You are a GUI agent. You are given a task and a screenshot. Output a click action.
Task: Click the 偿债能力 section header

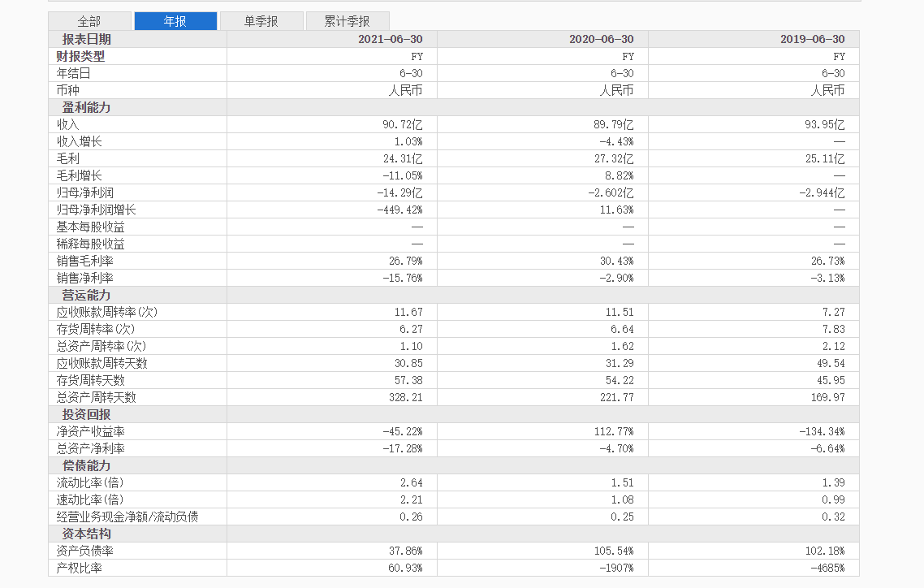86,465
